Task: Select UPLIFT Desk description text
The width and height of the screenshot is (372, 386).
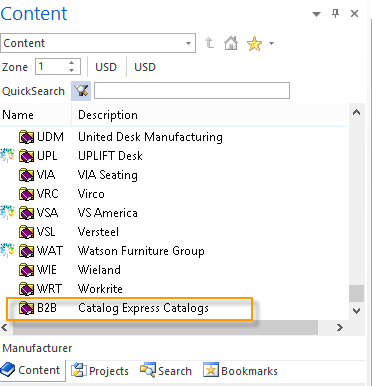Action: pos(110,156)
